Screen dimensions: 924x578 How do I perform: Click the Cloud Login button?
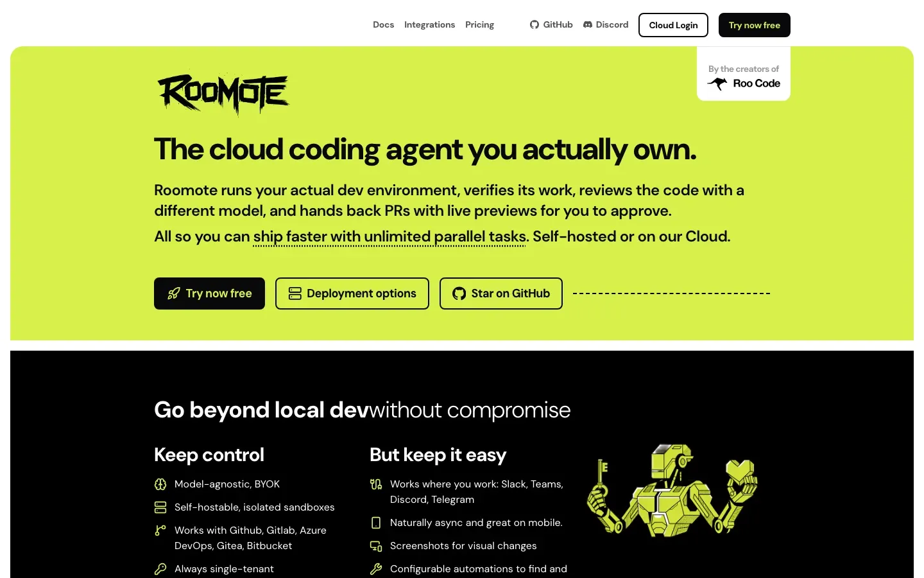click(673, 25)
